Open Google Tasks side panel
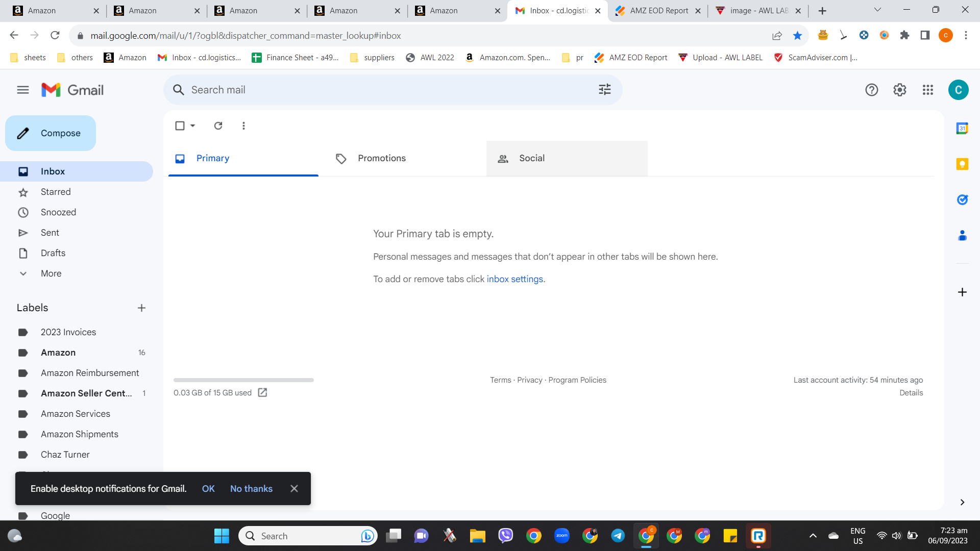 pos(962,199)
